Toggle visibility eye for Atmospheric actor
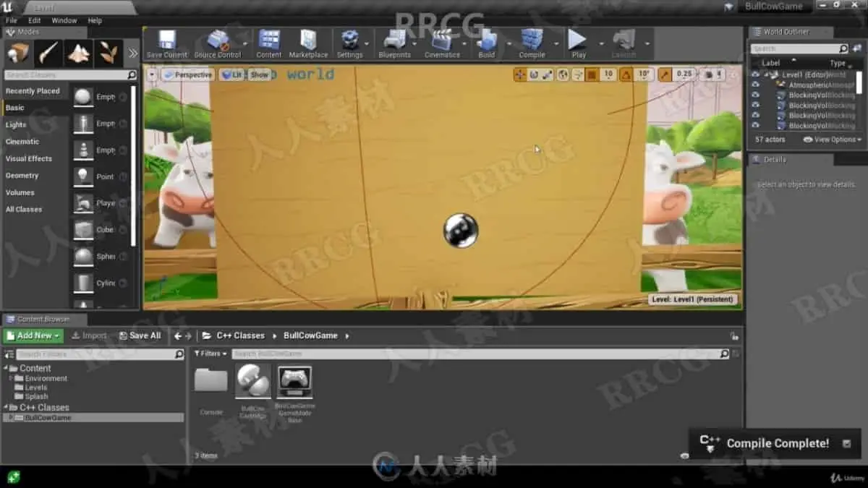This screenshot has height=488, width=868. click(x=755, y=85)
